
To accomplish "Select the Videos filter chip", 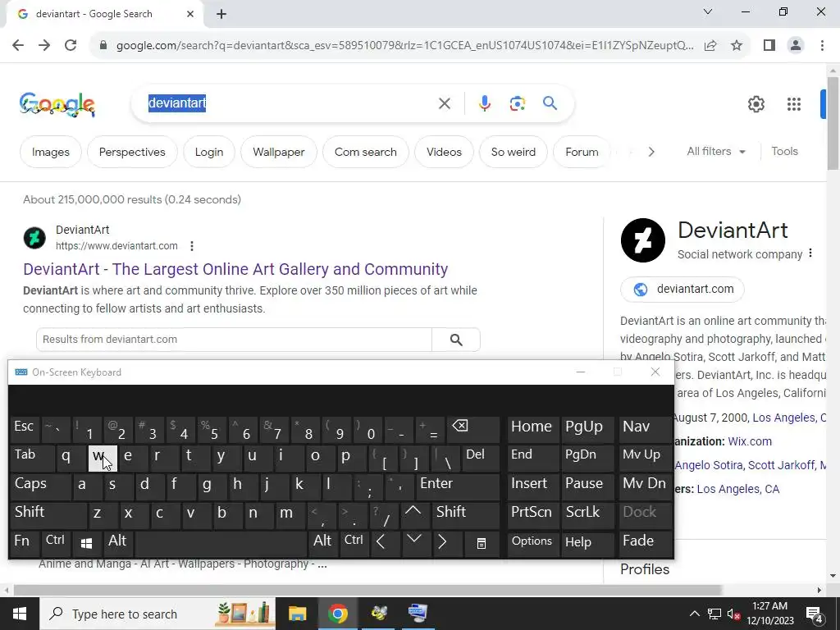I will 444,152.
